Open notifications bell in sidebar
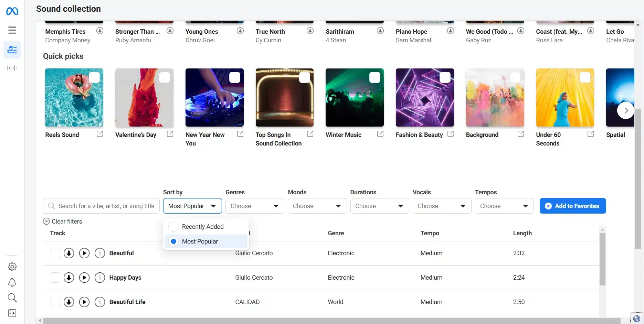This screenshot has width=644, height=324. pyautogui.click(x=12, y=282)
